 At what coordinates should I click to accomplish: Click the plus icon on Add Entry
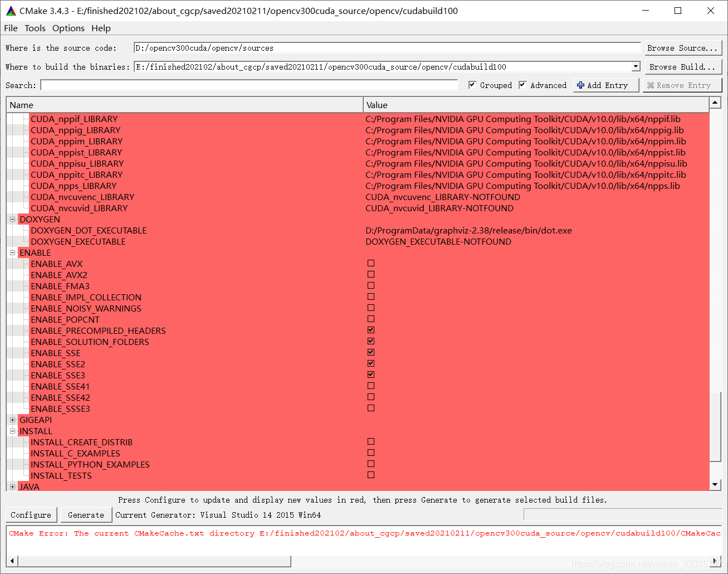pos(581,85)
